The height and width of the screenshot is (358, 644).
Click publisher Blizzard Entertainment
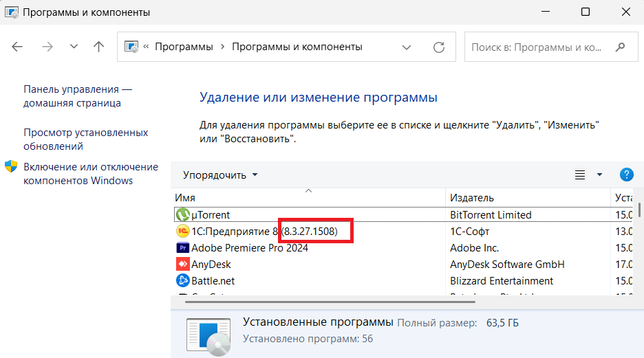pos(502,281)
